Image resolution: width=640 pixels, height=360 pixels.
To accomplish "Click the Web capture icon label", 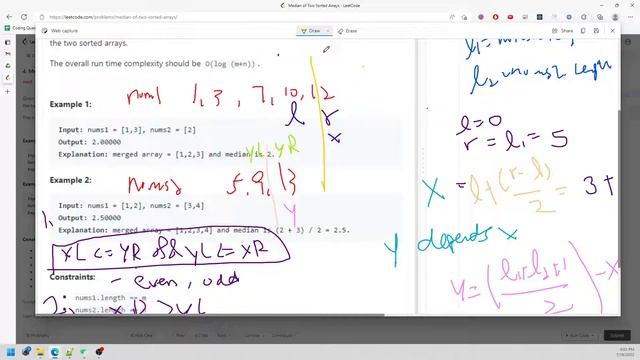I will coord(60,31).
